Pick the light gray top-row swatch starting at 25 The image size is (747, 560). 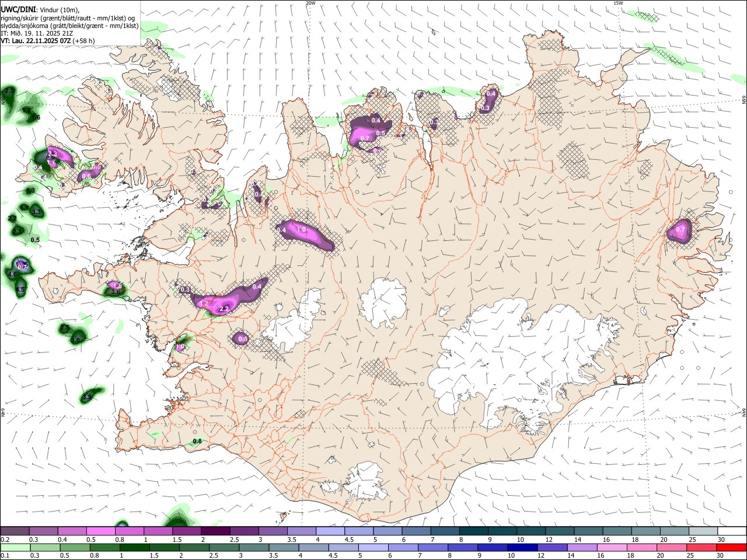(x=702, y=531)
